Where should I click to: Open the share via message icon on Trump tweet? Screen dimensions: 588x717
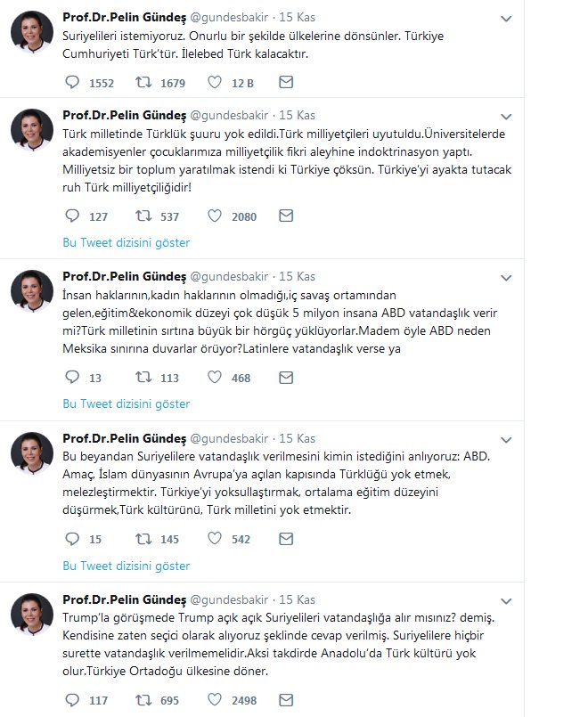pyautogui.click(x=286, y=701)
